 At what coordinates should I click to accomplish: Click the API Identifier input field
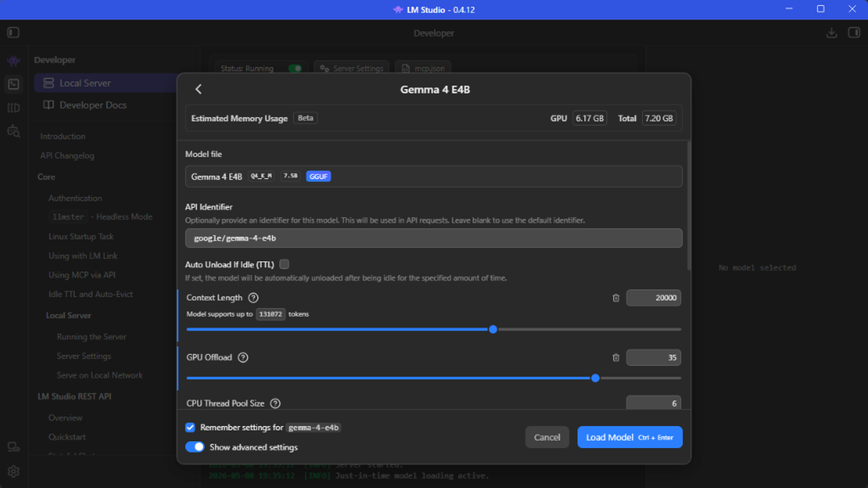tap(434, 238)
